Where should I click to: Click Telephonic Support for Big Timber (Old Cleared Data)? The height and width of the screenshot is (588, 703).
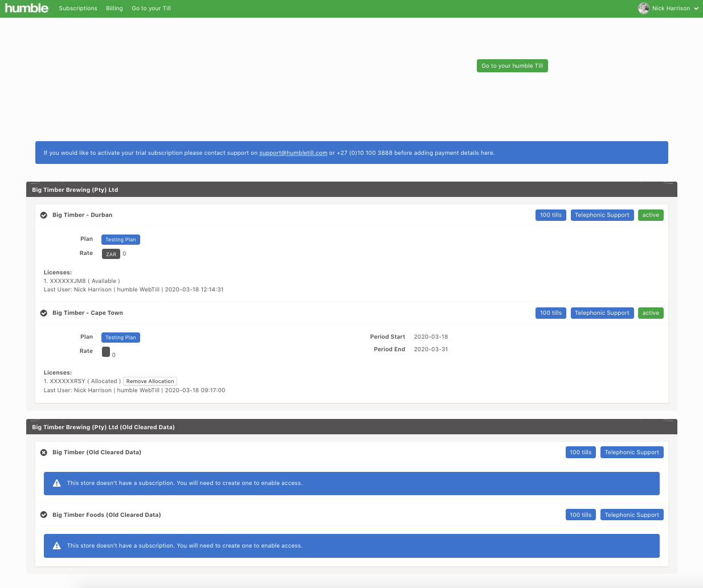click(x=632, y=453)
